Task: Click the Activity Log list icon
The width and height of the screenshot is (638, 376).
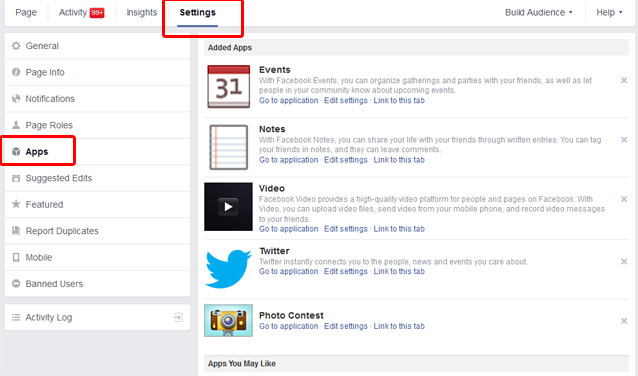Action: 16,317
